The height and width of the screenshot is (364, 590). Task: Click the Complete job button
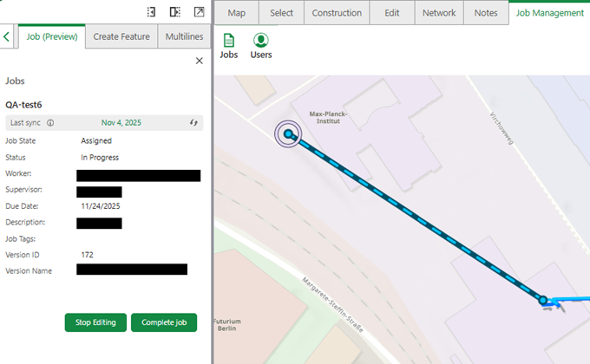click(x=164, y=322)
